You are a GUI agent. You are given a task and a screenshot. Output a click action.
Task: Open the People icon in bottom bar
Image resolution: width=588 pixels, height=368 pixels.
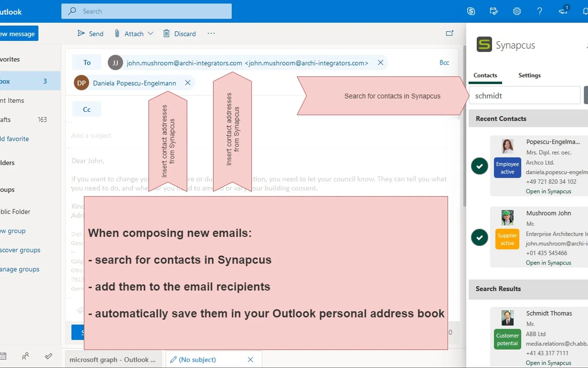[25, 356]
